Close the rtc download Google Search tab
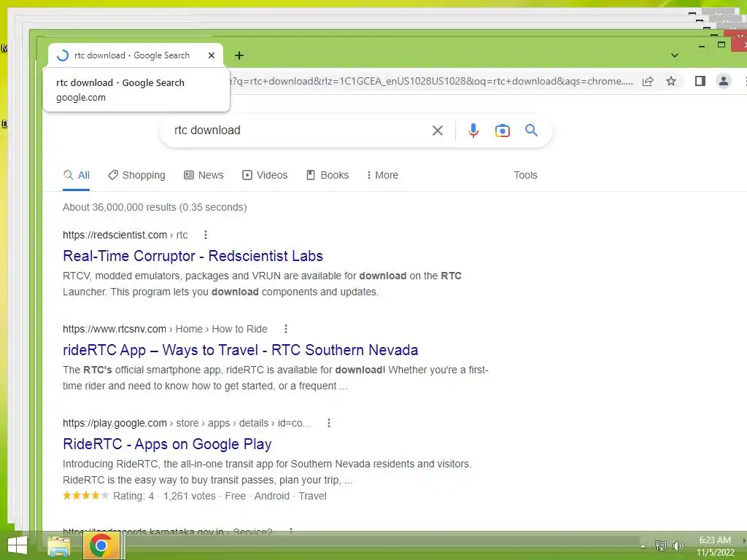Screen dimensions: 747x560 212,55
